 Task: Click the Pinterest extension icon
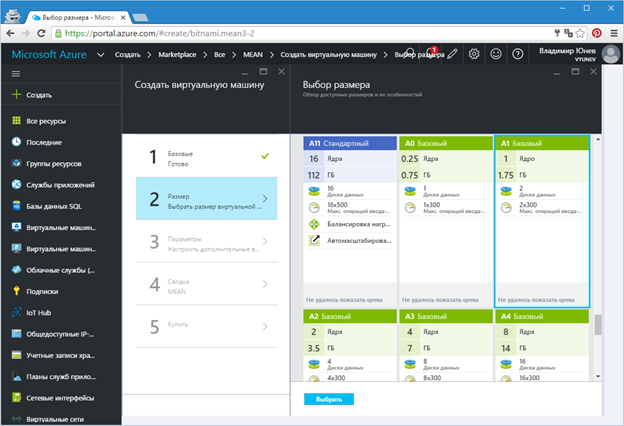(596, 33)
